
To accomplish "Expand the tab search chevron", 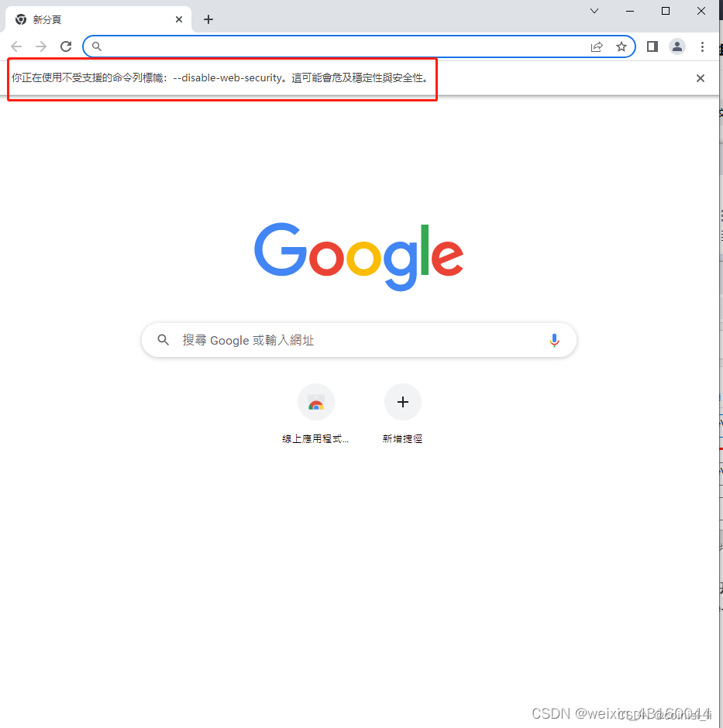I will point(594,11).
